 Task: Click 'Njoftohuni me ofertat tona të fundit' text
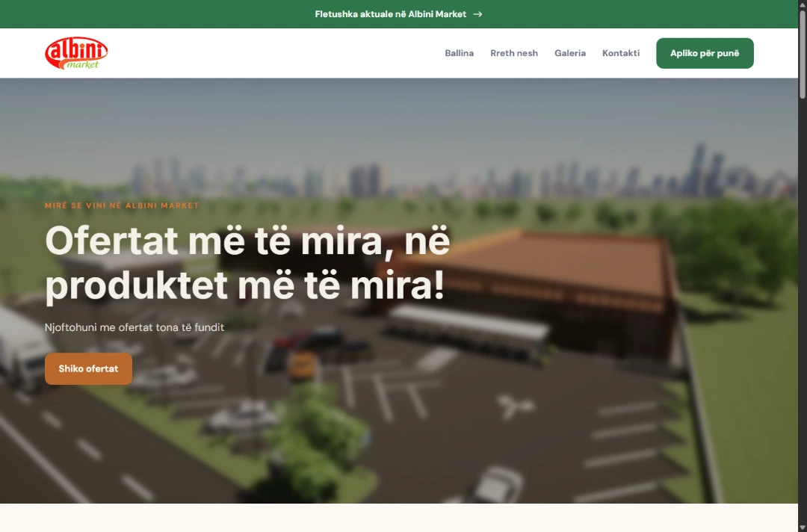[134, 327]
